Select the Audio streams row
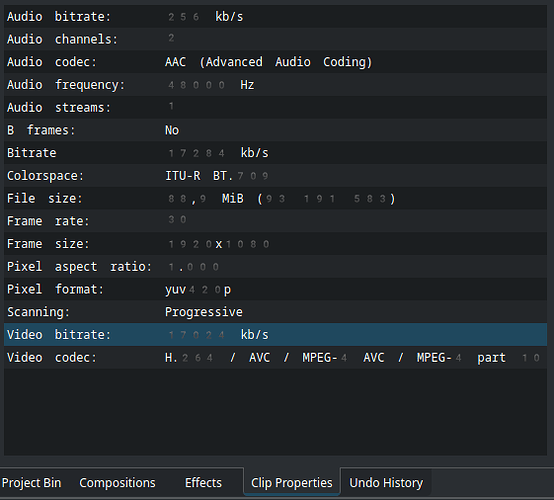Image resolution: width=554 pixels, height=500 pixels. click(276, 107)
